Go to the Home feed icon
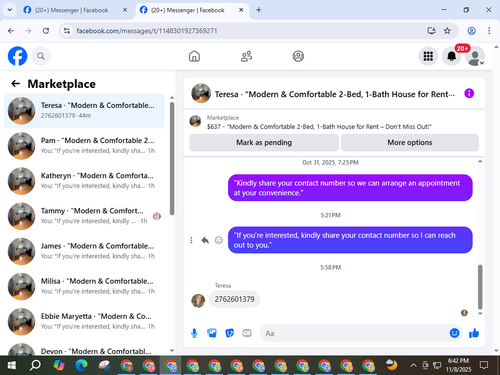The height and width of the screenshot is (375, 500). [x=194, y=56]
